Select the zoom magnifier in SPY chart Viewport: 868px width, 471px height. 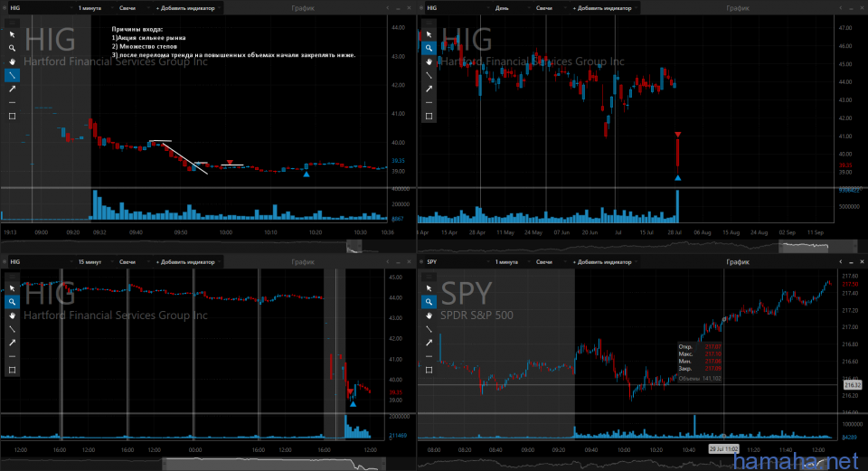coord(429,302)
